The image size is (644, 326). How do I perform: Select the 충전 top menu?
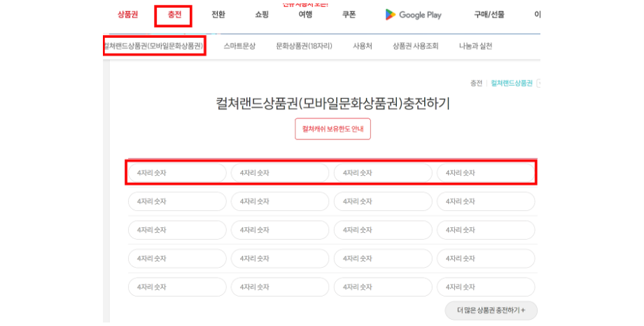tap(174, 15)
